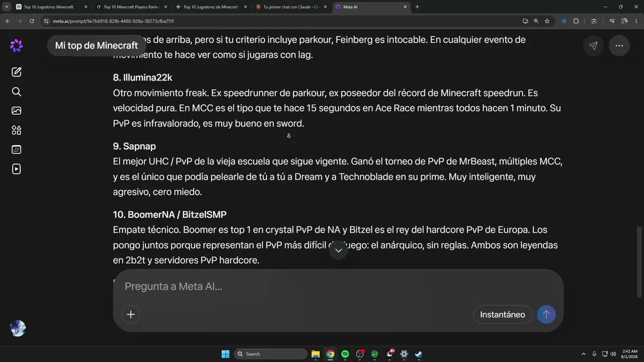Click the Windows taskbar Search box
The width and height of the screenshot is (644, 362).
click(x=271, y=354)
